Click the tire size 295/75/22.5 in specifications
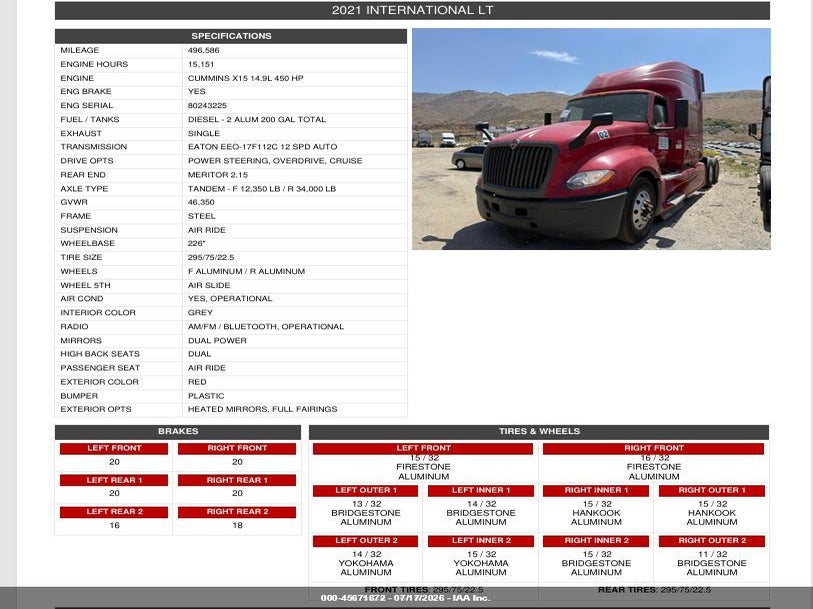Viewport: 813px width, 609px height. pos(211,257)
